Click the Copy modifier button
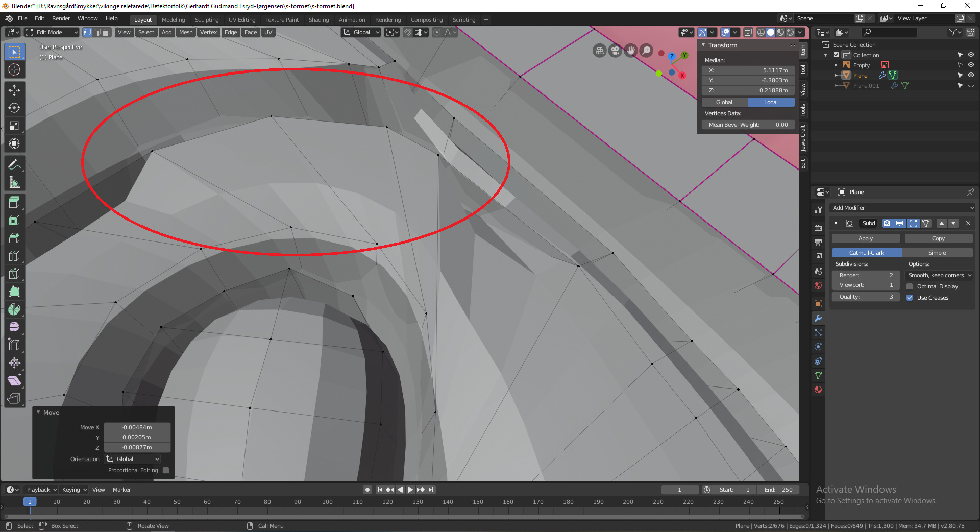Image resolution: width=980 pixels, height=532 pixels. click(x=938, y=238)
